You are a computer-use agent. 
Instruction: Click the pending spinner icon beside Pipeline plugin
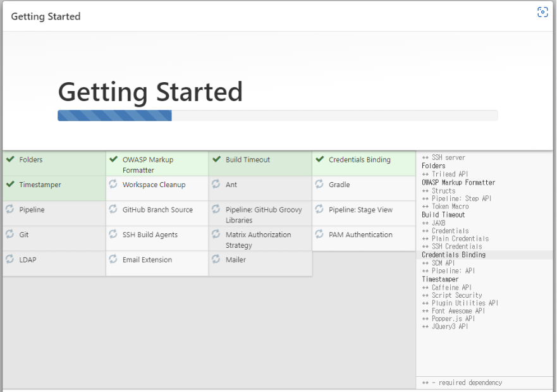coord(9,209)
